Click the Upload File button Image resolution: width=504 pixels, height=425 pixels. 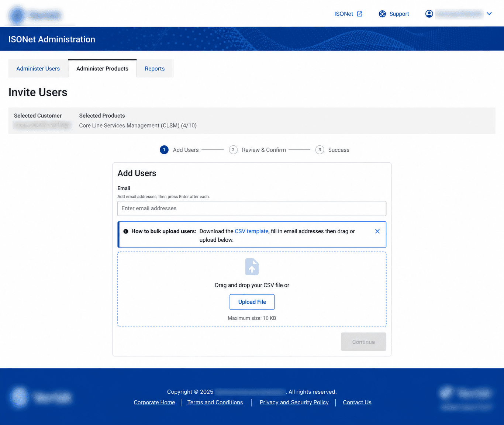pyautogui.click(x=252, y=302)
